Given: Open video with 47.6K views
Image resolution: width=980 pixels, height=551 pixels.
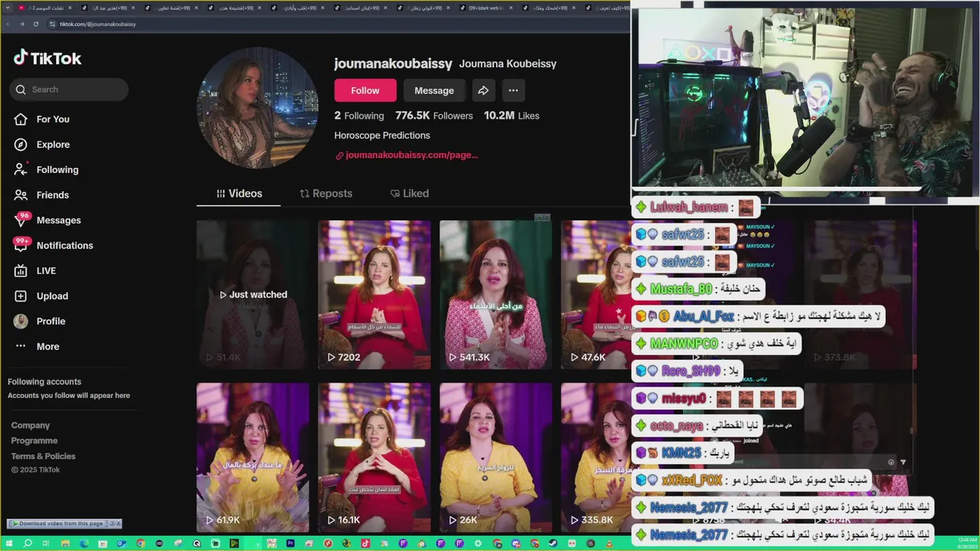Looking at the screenshot, I should point(596,295).
